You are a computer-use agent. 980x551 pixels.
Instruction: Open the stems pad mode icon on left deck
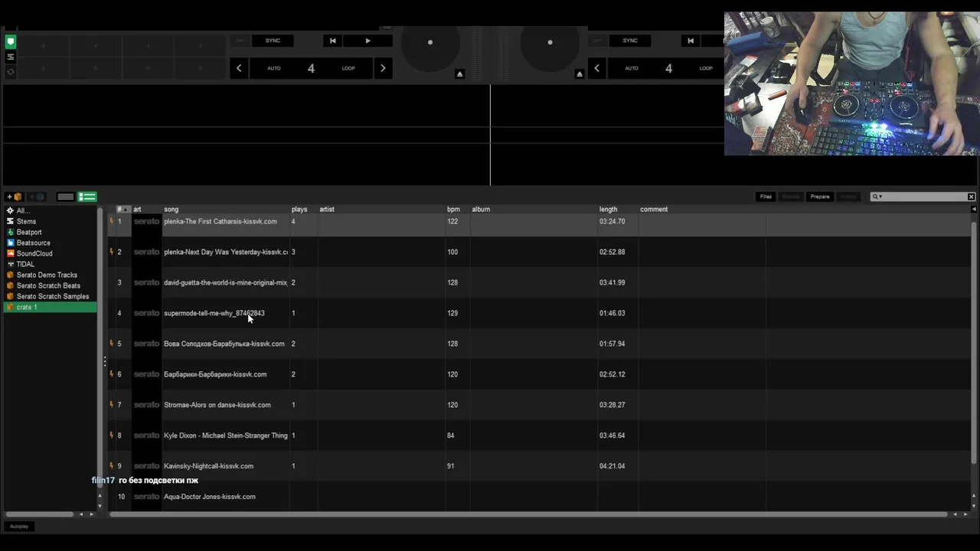pyautogui.click(x=11, y=57)
